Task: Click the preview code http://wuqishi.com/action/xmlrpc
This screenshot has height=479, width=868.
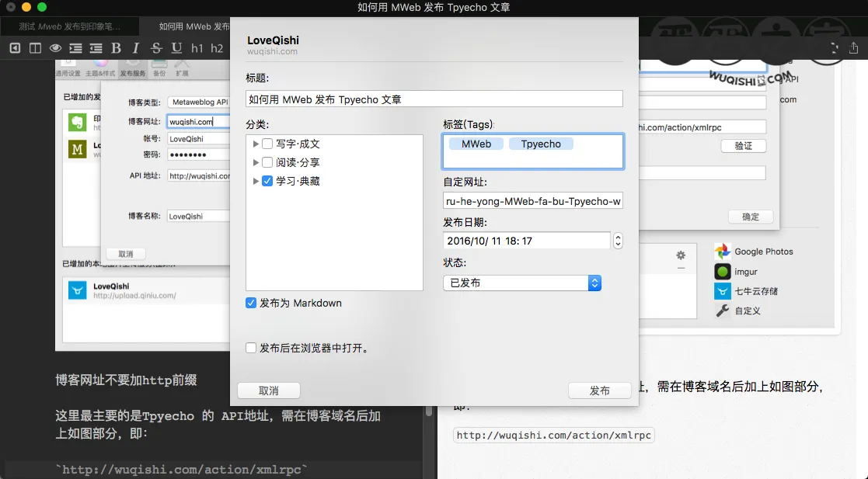Action: coord(553,435)
